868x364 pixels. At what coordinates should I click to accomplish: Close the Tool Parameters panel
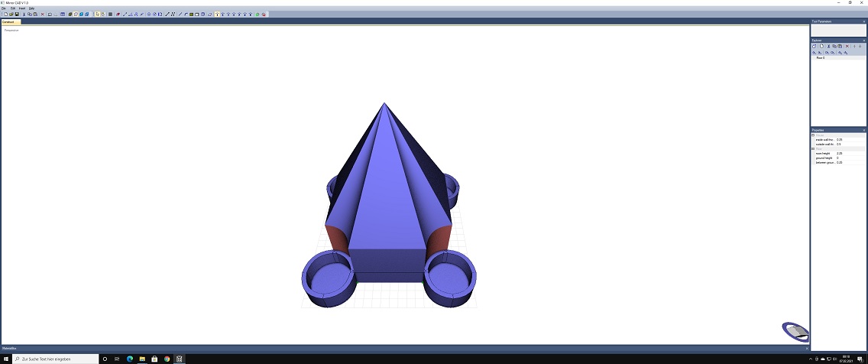[863, 21]
